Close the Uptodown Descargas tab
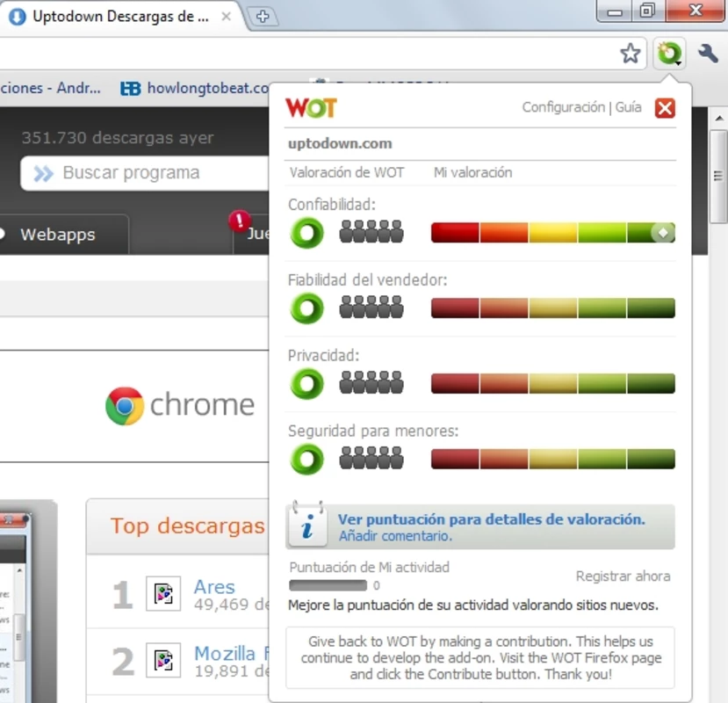The image size is (728, 703). pos(226,17)
